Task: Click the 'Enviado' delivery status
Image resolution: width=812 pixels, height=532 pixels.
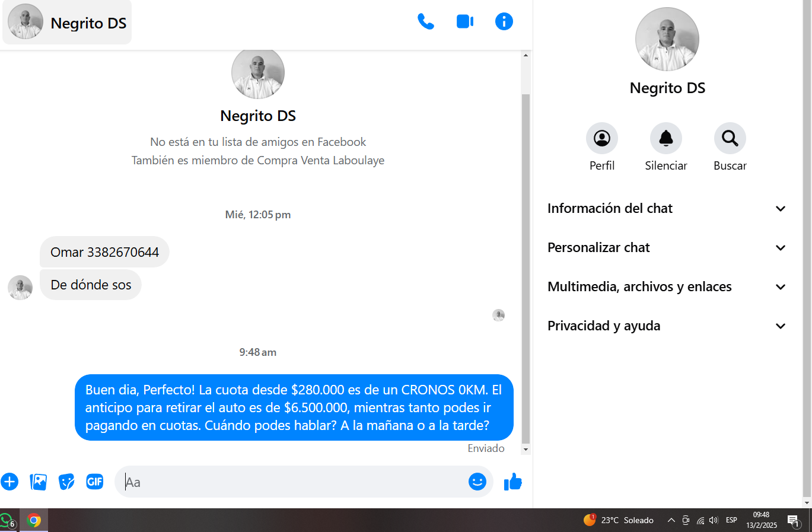Action: pos(486,448)
